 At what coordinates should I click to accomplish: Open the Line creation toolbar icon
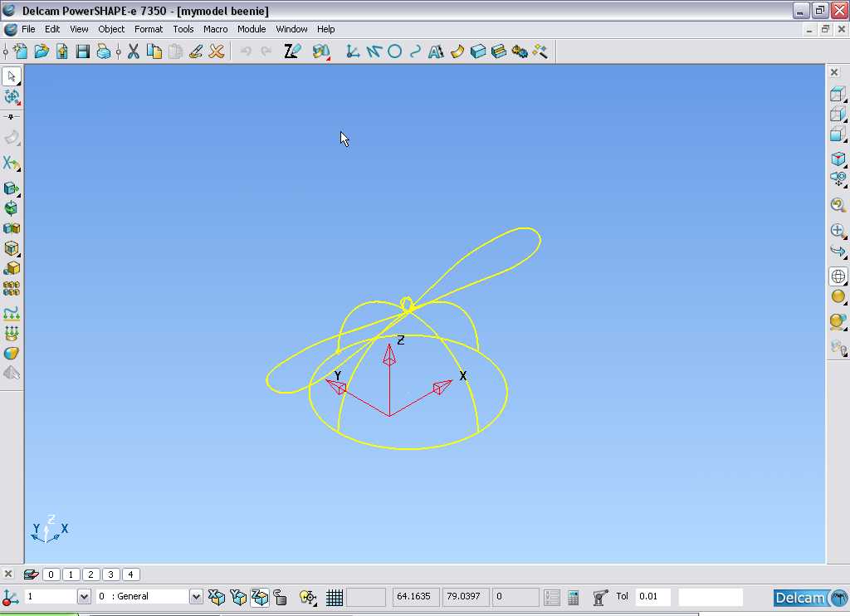[374, 51]
